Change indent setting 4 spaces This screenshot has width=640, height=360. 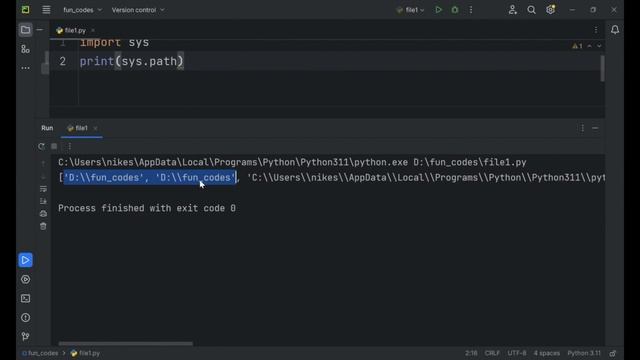click(547, 353)
